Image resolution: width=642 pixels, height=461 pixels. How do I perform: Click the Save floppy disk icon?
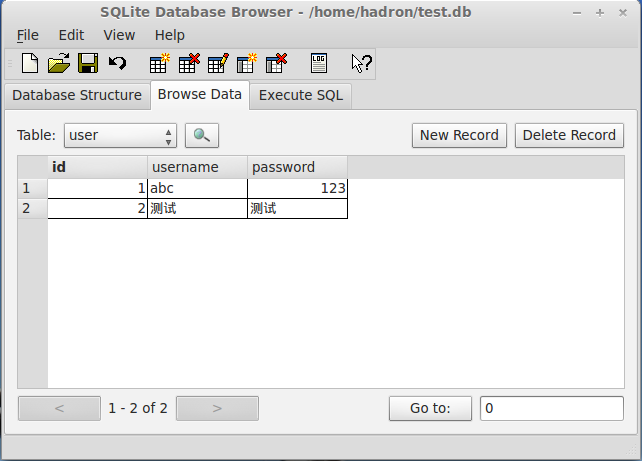88,64
